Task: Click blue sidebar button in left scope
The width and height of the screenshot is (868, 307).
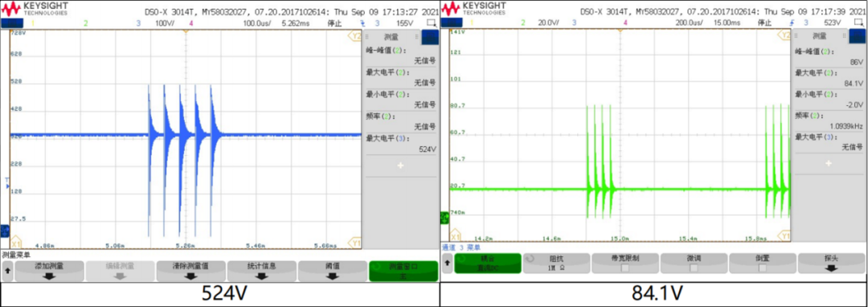Action: 429,38
